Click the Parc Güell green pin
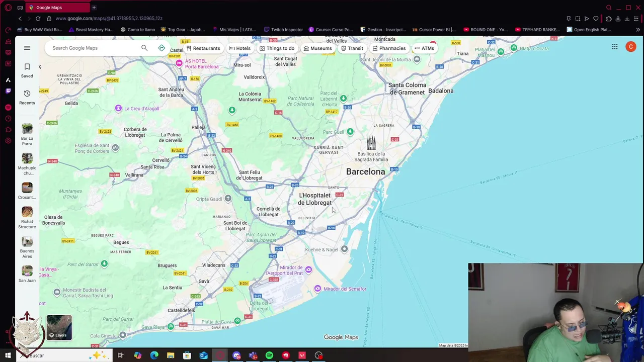The height and width of the screenshot is (362, 644). (350, 132)
